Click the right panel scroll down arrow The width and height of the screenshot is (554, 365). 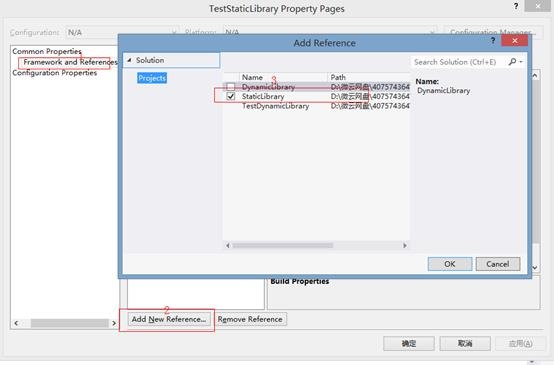[535, 268]
